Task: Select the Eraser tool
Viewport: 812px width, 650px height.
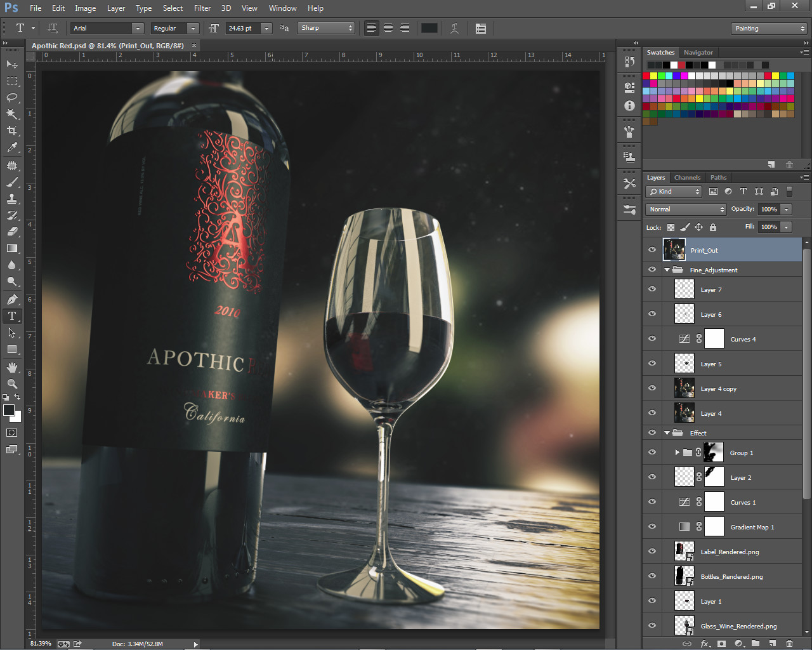Action: click(12, 232)
